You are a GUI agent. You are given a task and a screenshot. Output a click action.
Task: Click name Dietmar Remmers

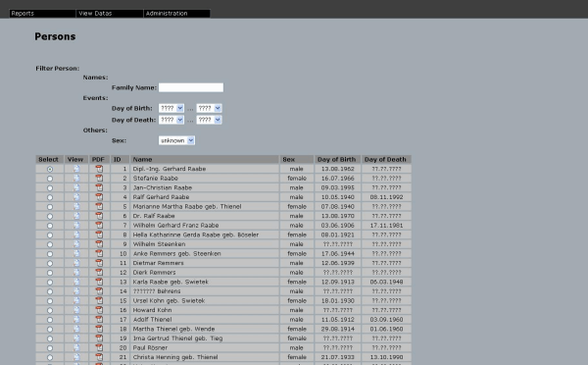coord(158,263)
